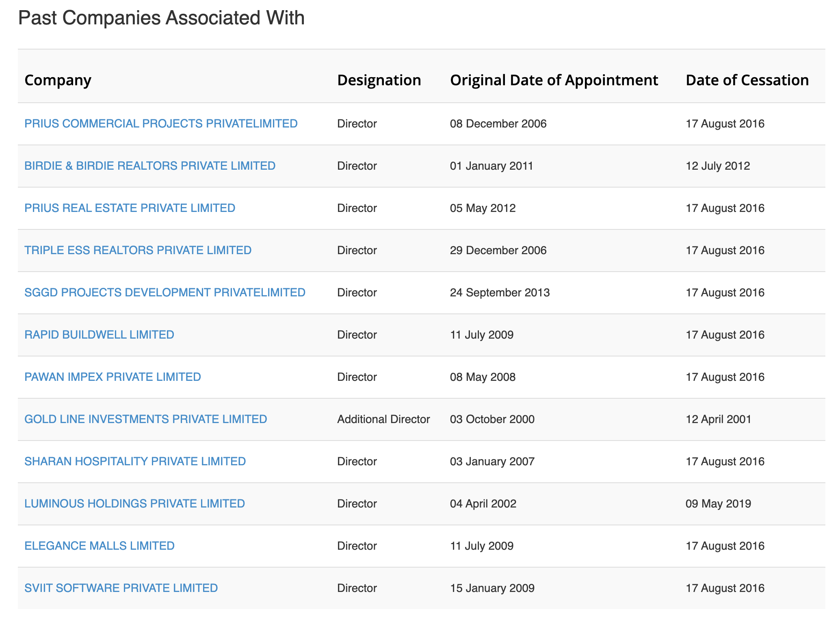This screenshot has height=622, width=840.
Task: Click the Date of Cessation header
Action: point(747,80)
